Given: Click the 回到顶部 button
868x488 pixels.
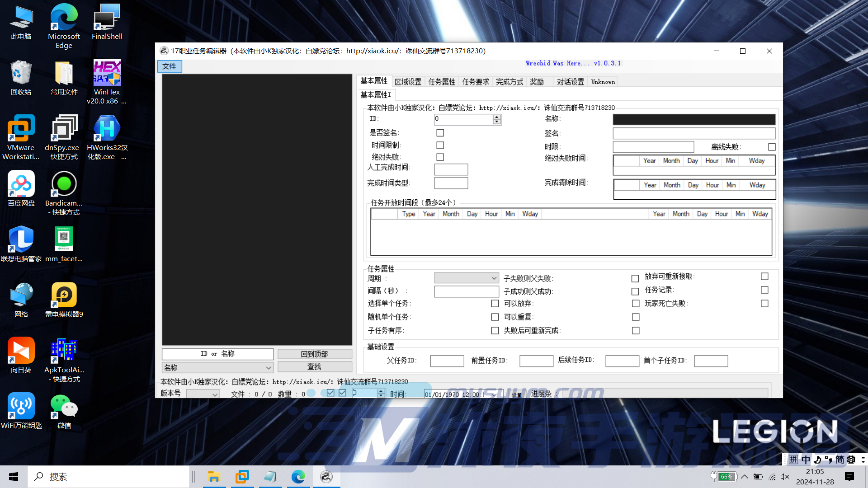Looking at the screenshot, I should click(315, 354).
